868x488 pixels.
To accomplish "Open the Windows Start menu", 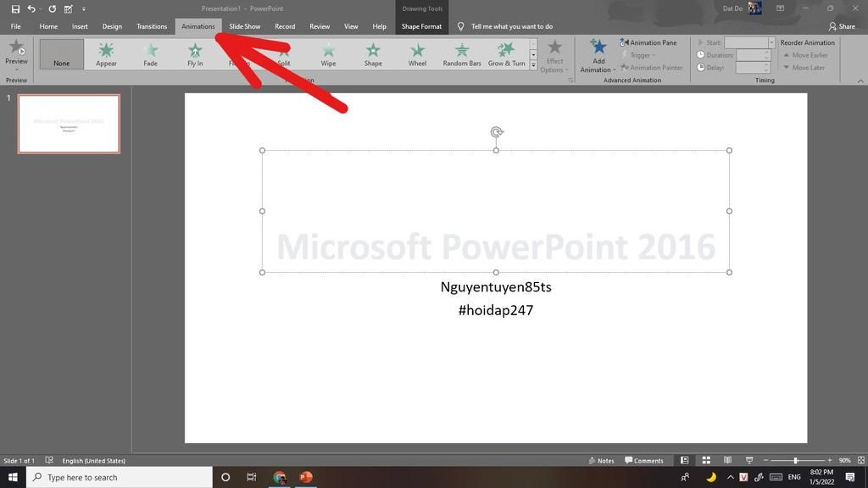I will [13, 477].
